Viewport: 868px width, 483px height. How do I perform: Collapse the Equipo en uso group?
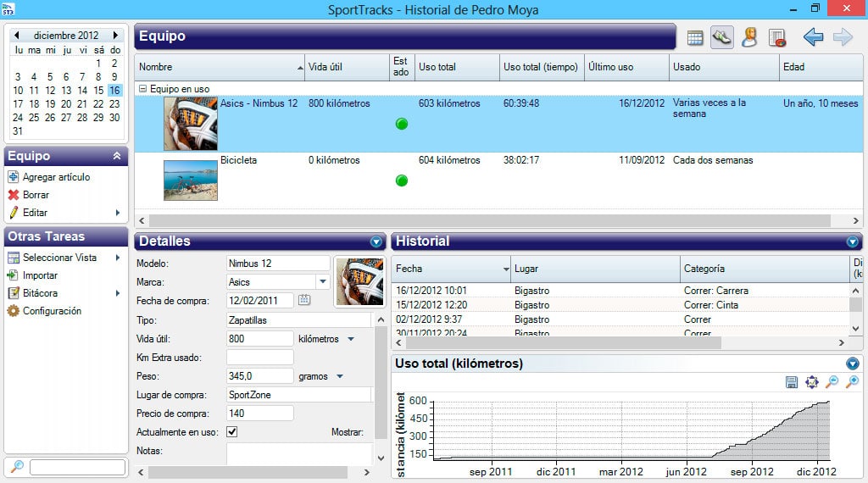pos(142,88)
